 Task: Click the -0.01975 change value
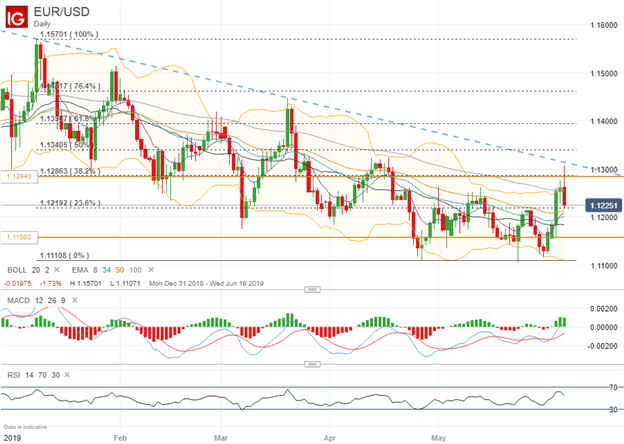17,284
